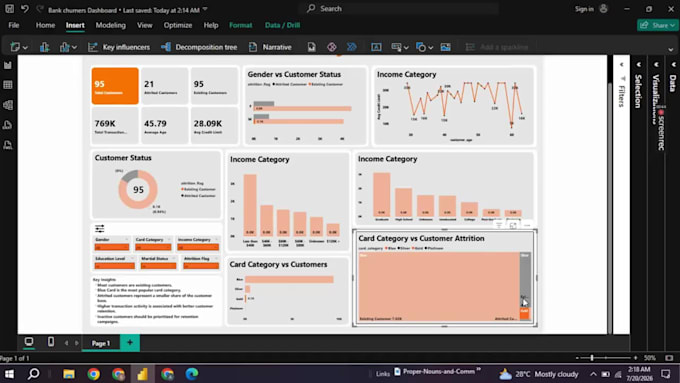
Task: Open DAX query view in left sidebar
Action: 8,125
